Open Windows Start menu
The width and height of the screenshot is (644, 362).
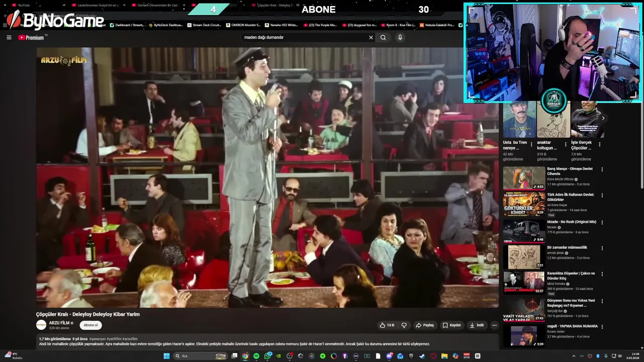coord(167,356)
